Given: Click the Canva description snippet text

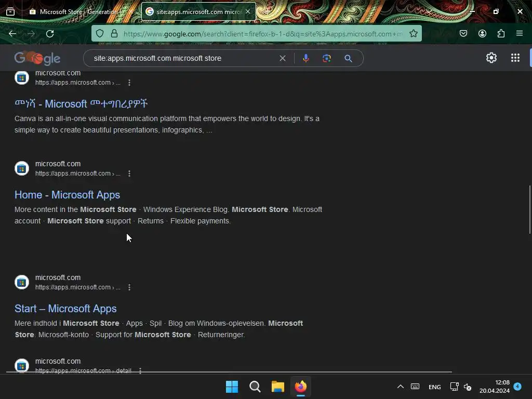Looking at the screenshot, I should click(x=167, y=124).
